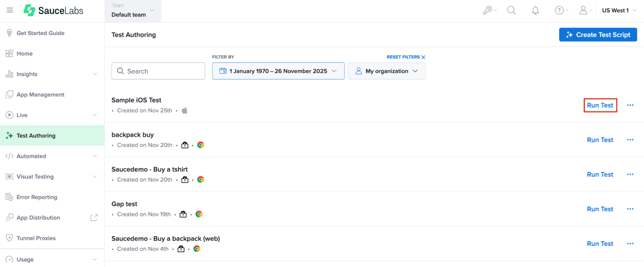644x267 pixels.
Task: Open the Default team selector dropdown
Action: coord(133,11)
